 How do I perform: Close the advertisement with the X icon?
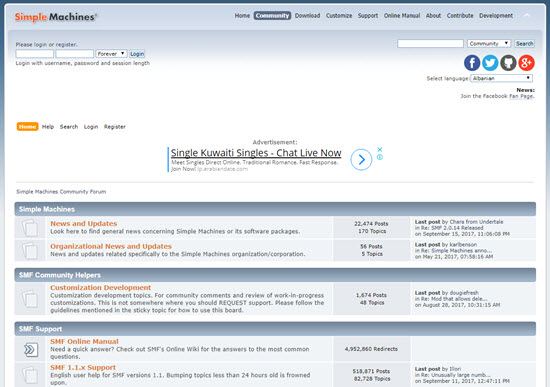click(x=380, y=149)
